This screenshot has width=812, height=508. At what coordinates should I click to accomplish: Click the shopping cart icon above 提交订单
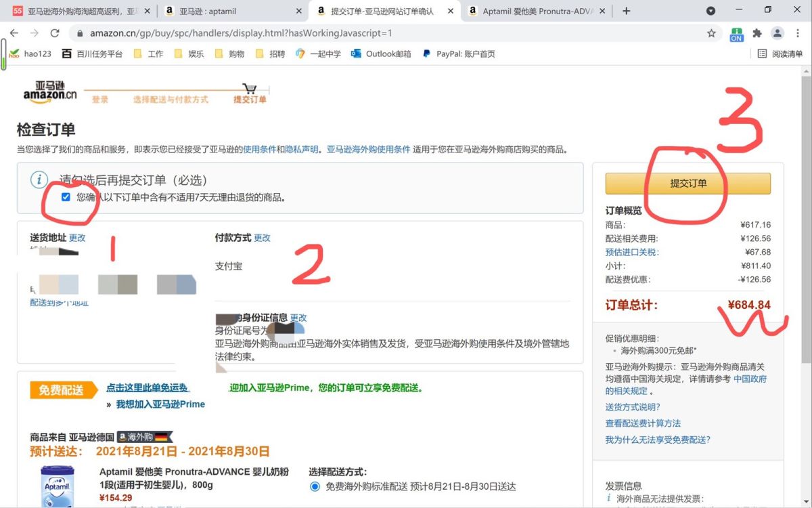click(x=250, y=88)
